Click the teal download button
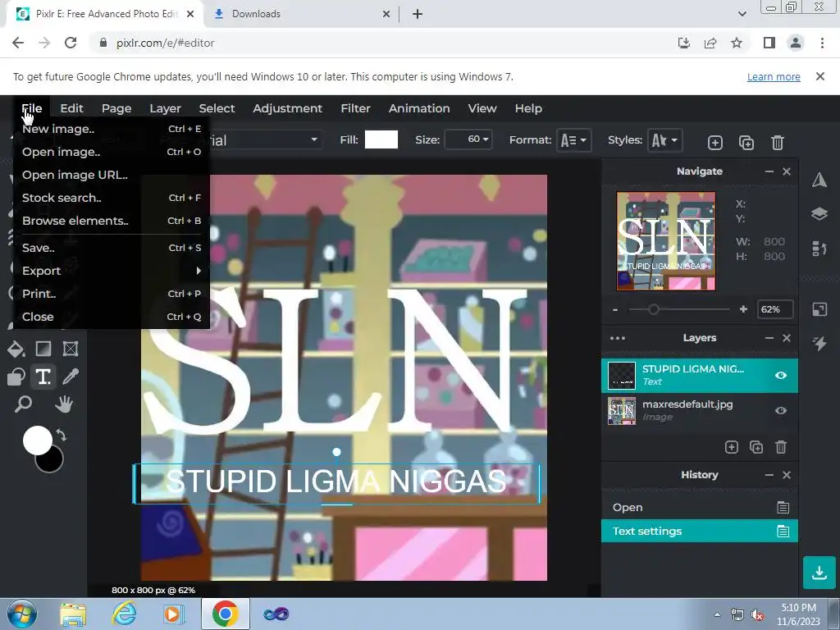The image size is (840, 630). 819,573
